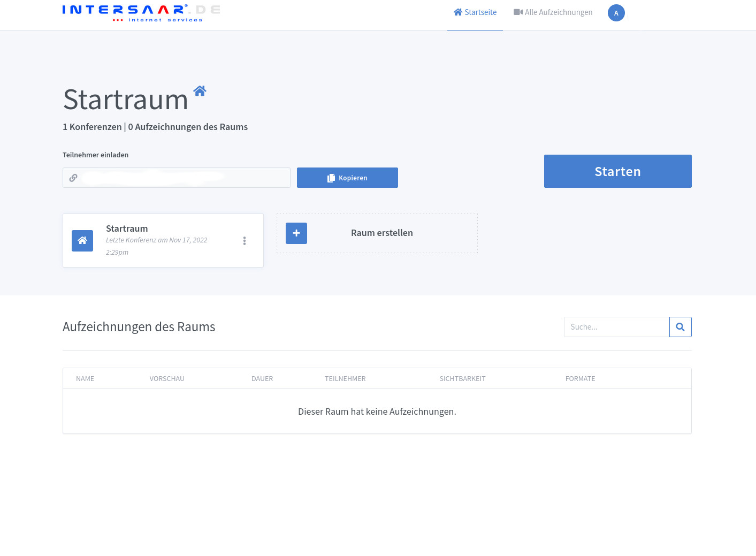Viewport: 756px width, 556px height.
Task: Click the plus icon to create room
Action: click(296, 233)
